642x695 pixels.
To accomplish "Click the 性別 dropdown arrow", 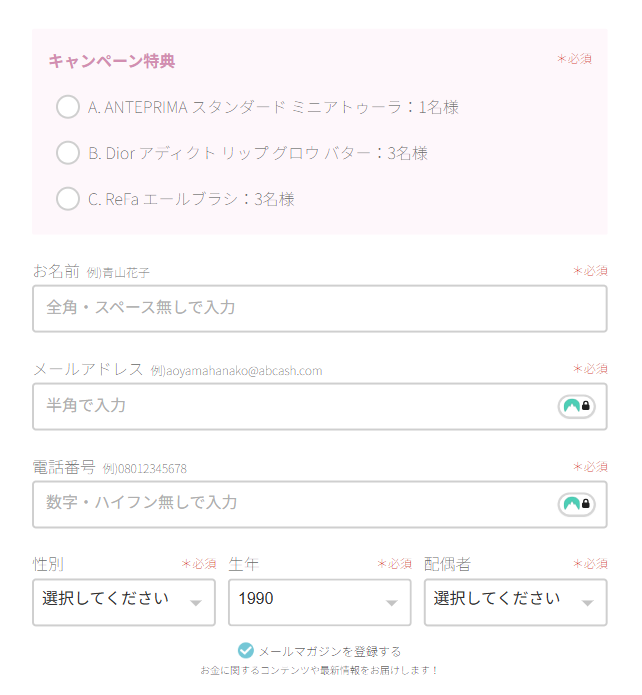I will click(x=196, y=603).
